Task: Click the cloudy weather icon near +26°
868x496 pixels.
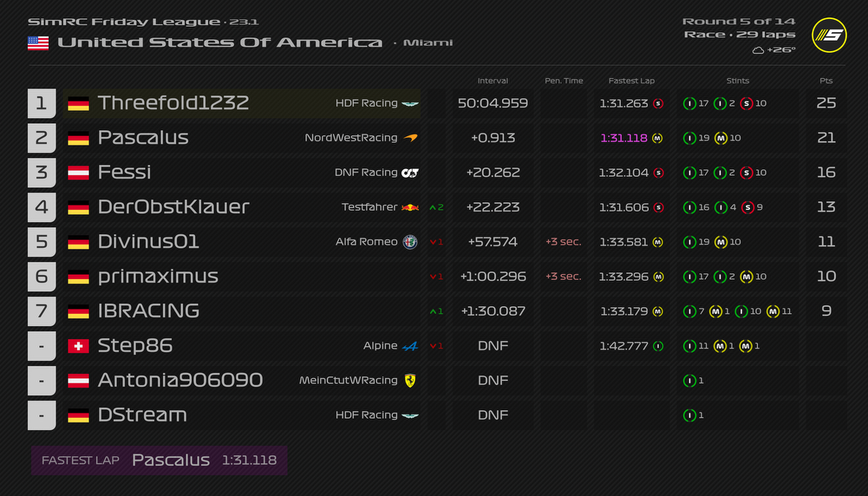Action: click(x=758, y=50)
